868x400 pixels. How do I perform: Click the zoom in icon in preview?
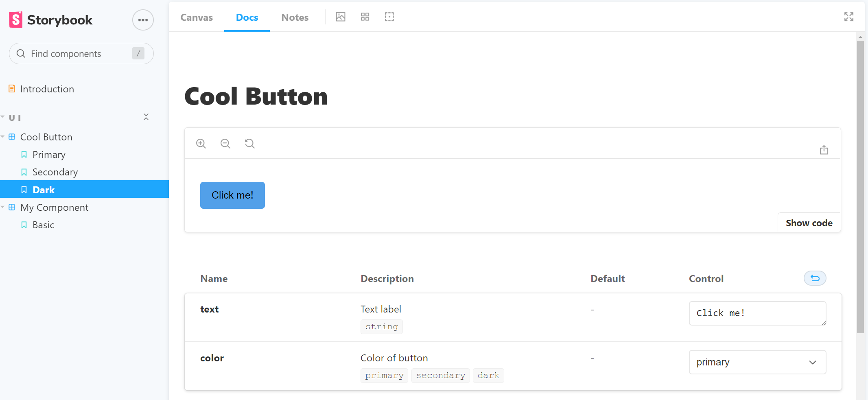pos(201,144)
